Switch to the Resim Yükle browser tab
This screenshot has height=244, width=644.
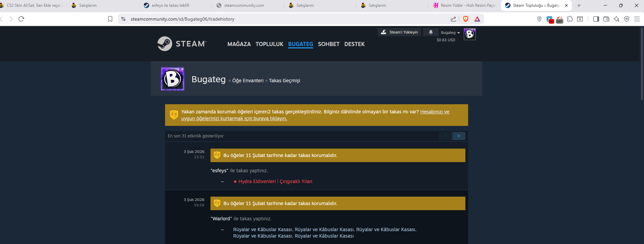coord(464,5)
